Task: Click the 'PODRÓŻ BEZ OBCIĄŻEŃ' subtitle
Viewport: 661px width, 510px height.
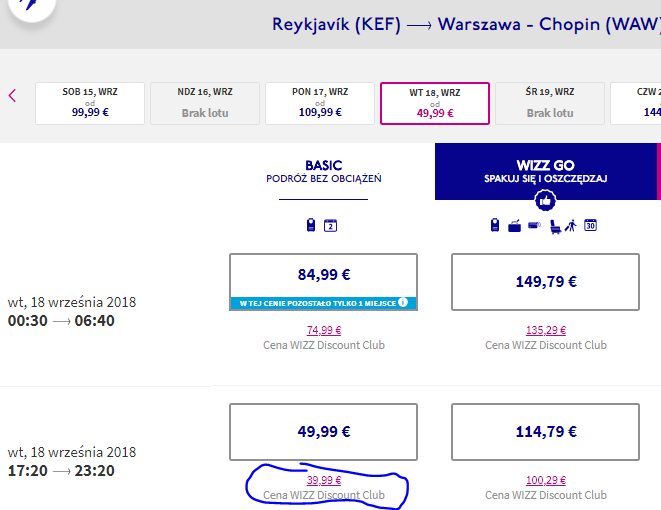Action: pos(324,179)
